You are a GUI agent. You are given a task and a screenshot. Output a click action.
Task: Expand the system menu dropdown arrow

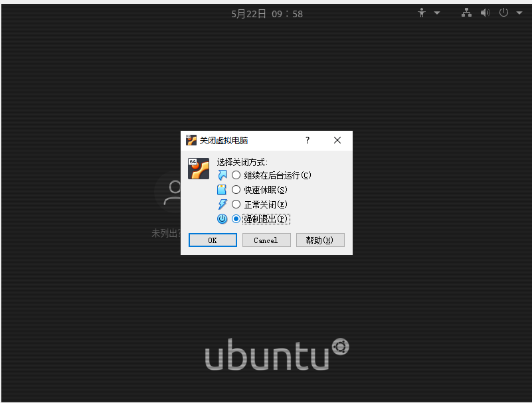tap(519, 13)
